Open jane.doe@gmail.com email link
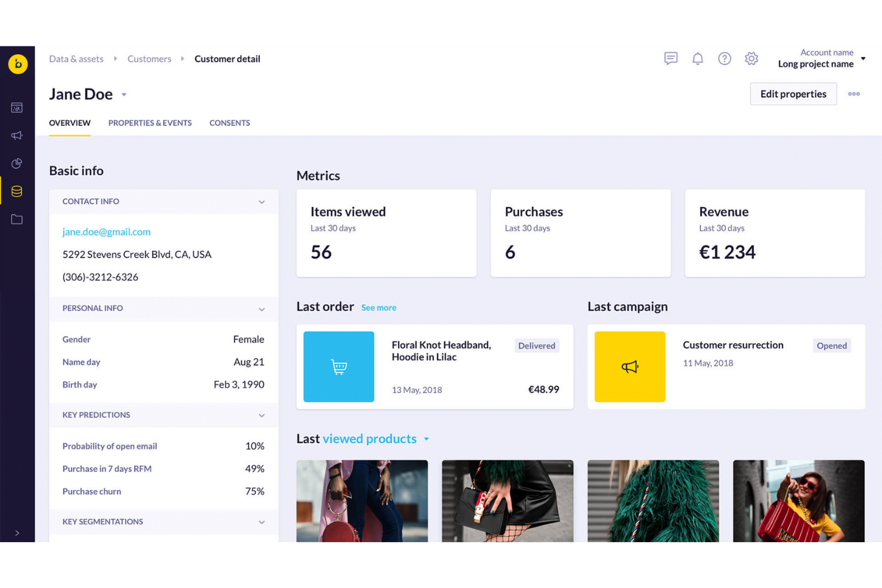This screenshot has height=588, width=882. (x=106, y=232)
